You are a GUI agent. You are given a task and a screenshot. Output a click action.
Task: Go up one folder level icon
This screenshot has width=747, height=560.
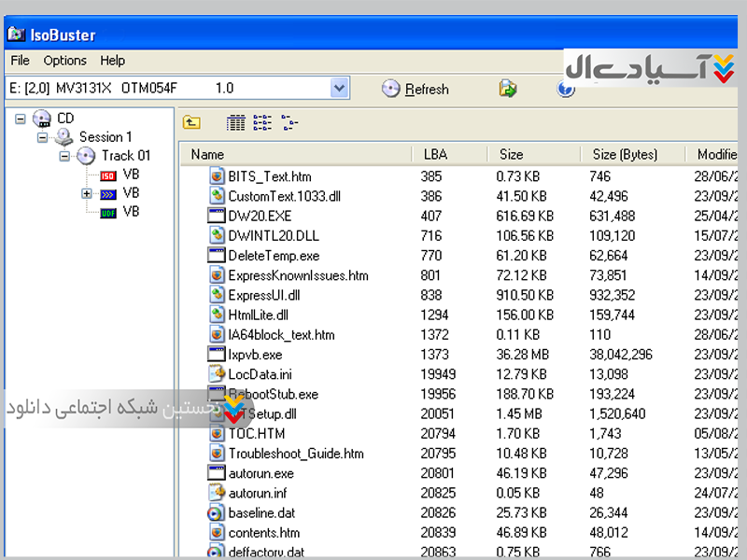point(191,122)
